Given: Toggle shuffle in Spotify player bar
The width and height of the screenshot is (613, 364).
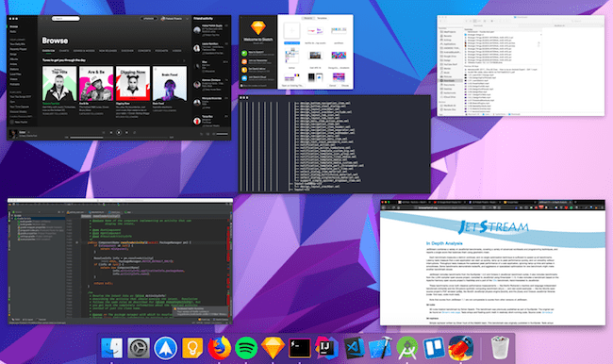Looking at the screenshot, I should 104,133.
